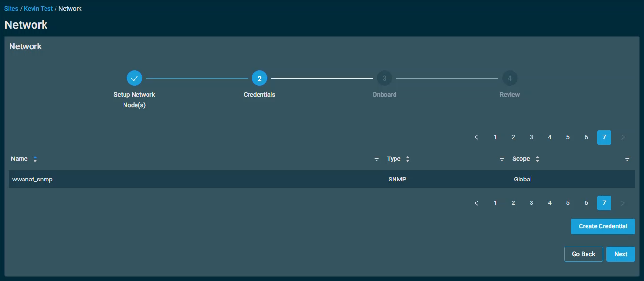Sort the table by Name column
644x281 pixels.
(x=35, y=159)
